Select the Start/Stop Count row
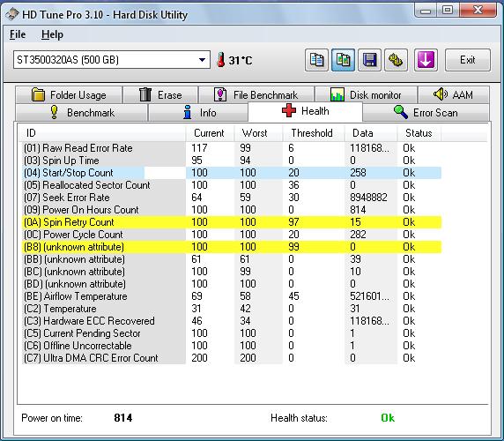504x441 pixels. (232, 173)
